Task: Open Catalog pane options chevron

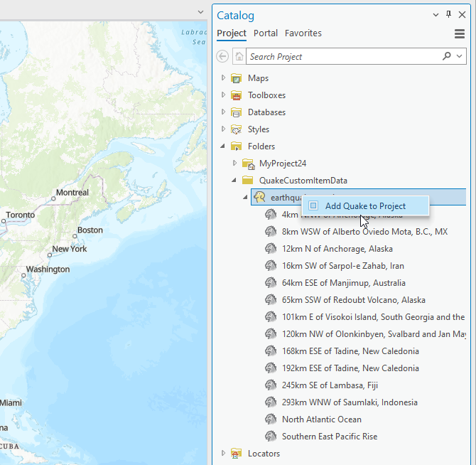Action: 436,15
